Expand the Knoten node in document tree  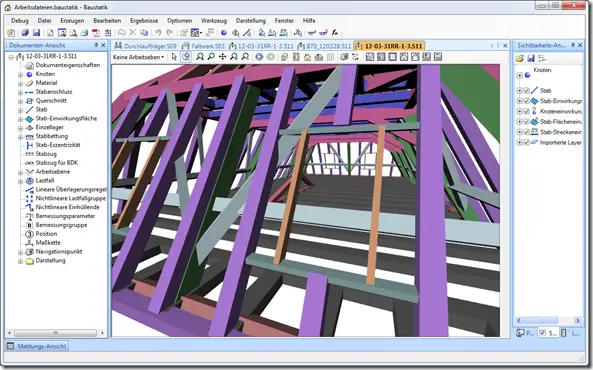tap(20, 74)
